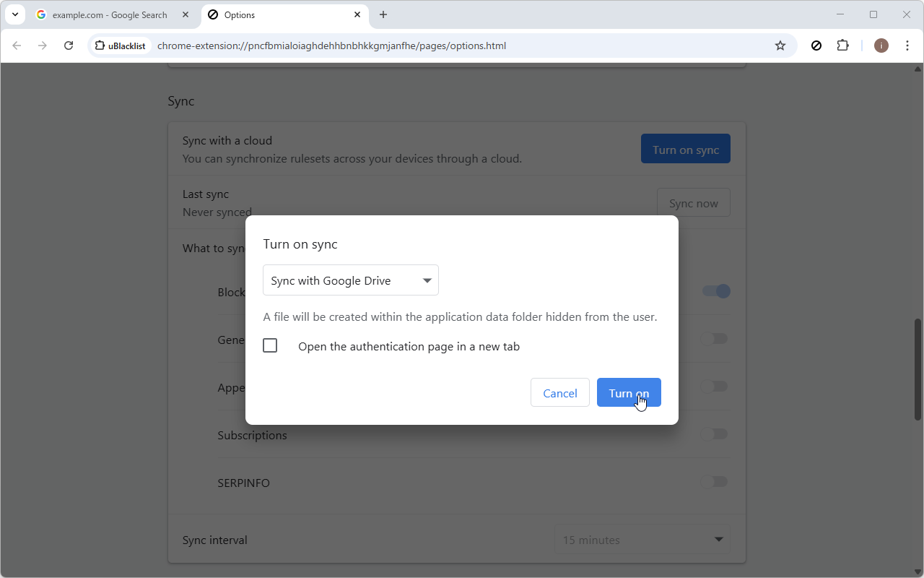Reload the page
Viewport: 924px width, 578px height.
coord(69,46)
